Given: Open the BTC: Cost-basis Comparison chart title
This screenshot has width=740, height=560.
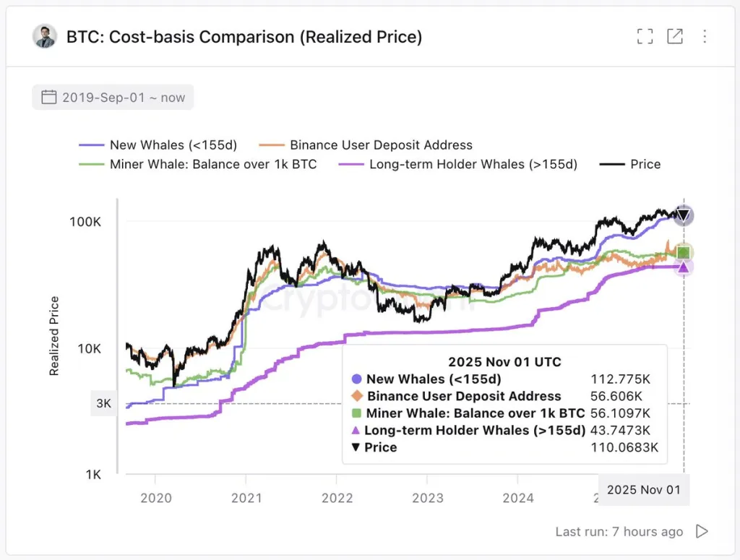Looking at the screenshot, I should point(244,36).
